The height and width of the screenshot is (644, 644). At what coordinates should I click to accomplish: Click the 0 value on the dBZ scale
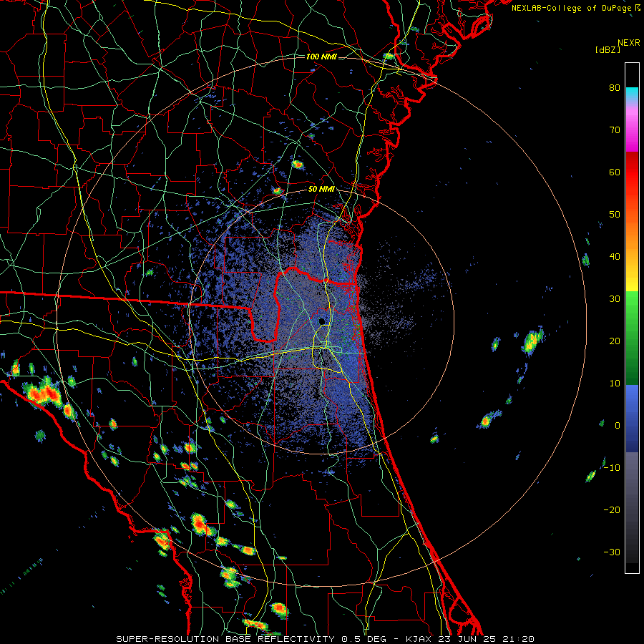pos(618,426)
